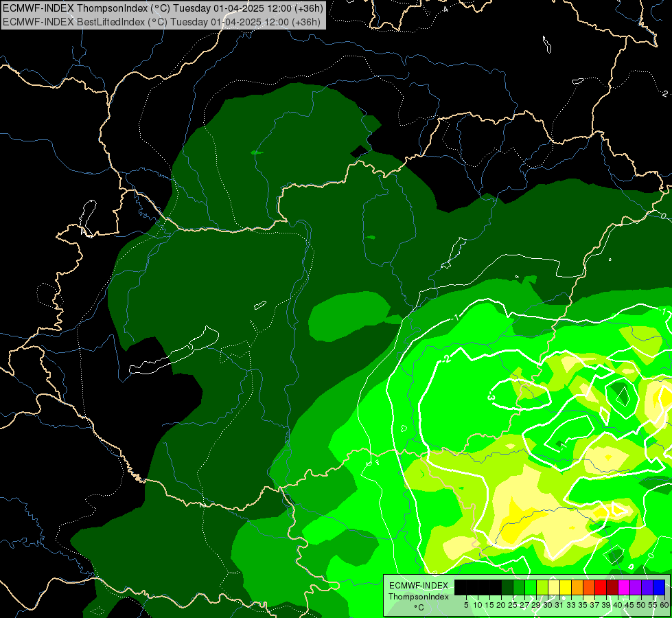Screen dimensions: 672x618
Task: Pick the orange 33–35 legend swatch
Action: tap(577, 587)
